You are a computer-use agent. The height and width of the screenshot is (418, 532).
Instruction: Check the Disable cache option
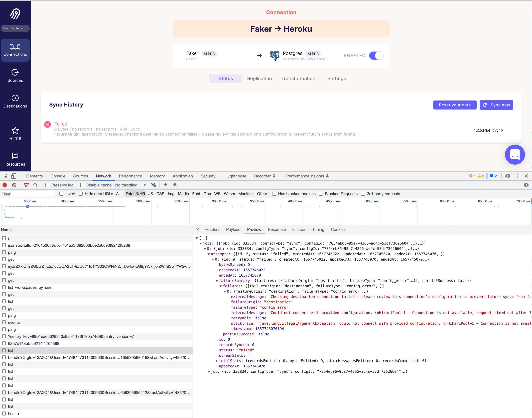click(x=82, y=185)
